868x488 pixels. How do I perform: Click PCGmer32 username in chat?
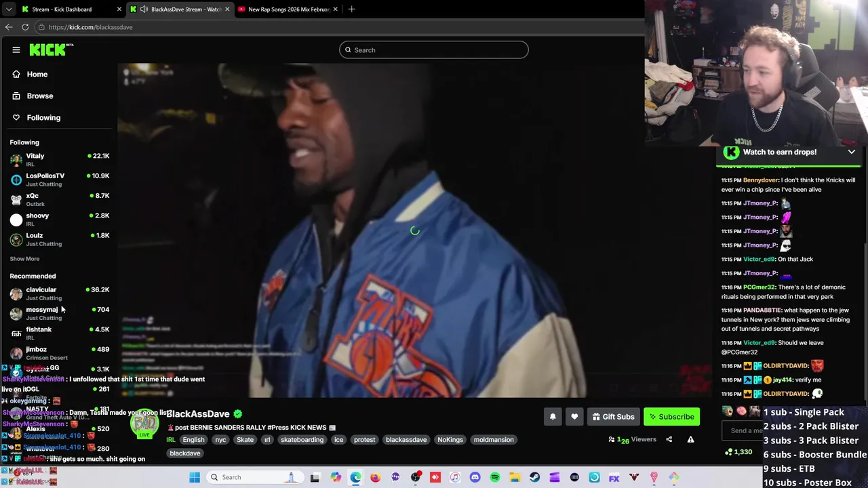tap(759, 287)
